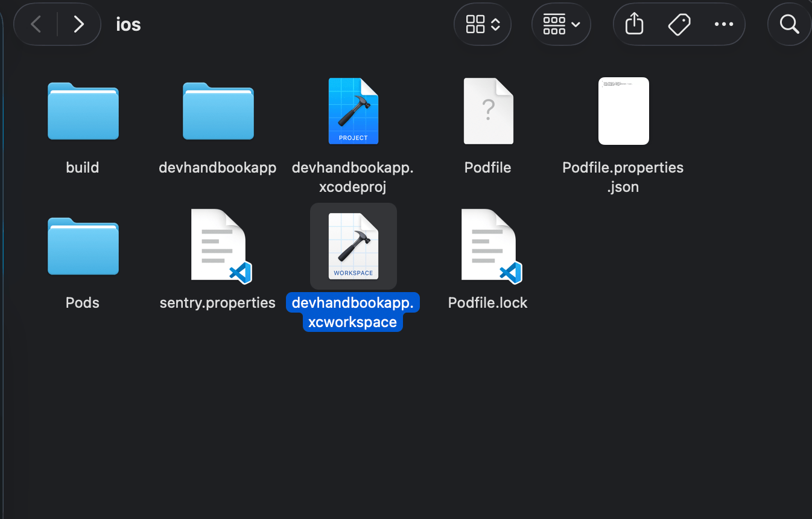Open the Share button in the toolbar
This screenshot has height=519, width=812.
[633, 24]
